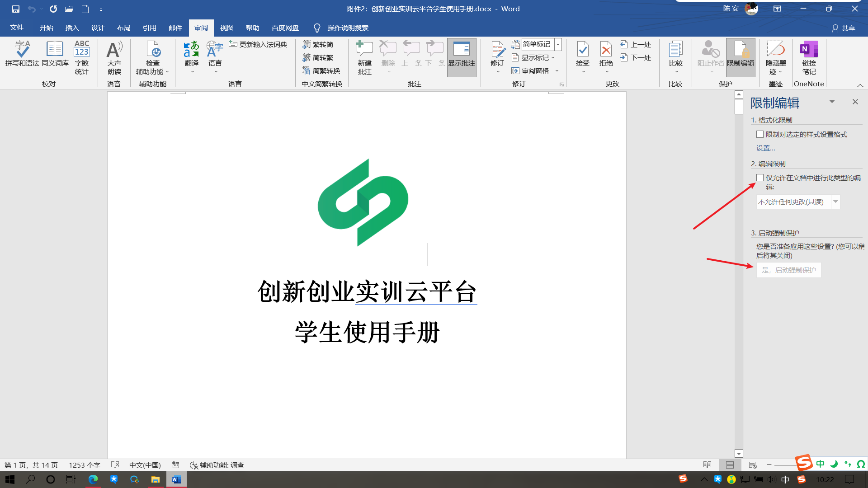Switch to the 视图 ribbon tab
The width and height of the screenshot is (868, 488).
[226, 28]
